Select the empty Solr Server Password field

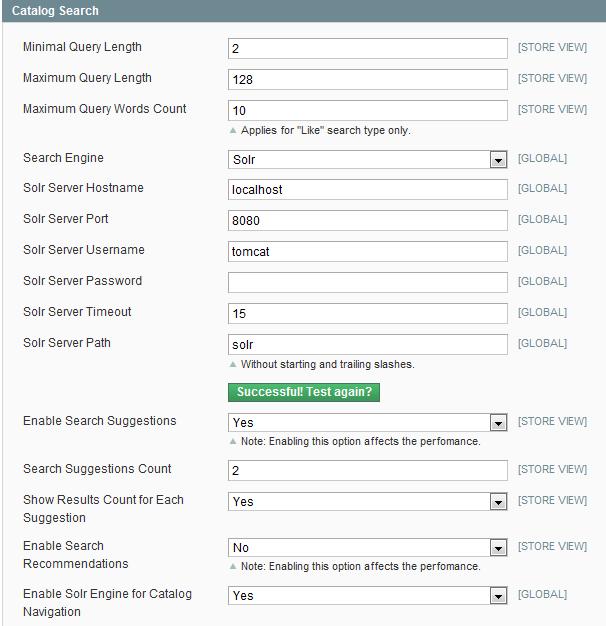click(367, 283)
